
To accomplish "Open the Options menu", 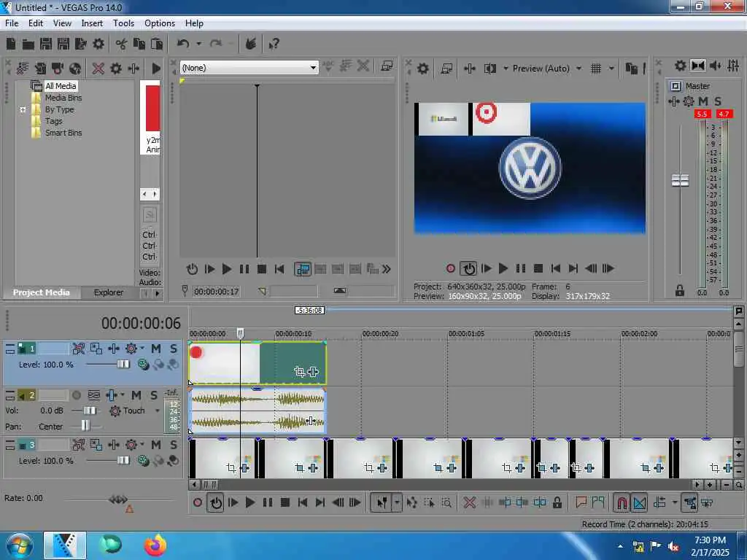I will click(160, 23).
